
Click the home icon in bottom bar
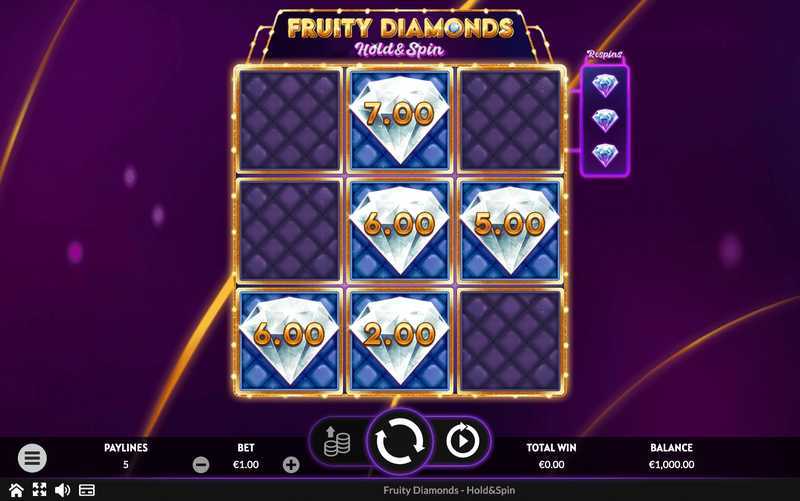[16, 490]
